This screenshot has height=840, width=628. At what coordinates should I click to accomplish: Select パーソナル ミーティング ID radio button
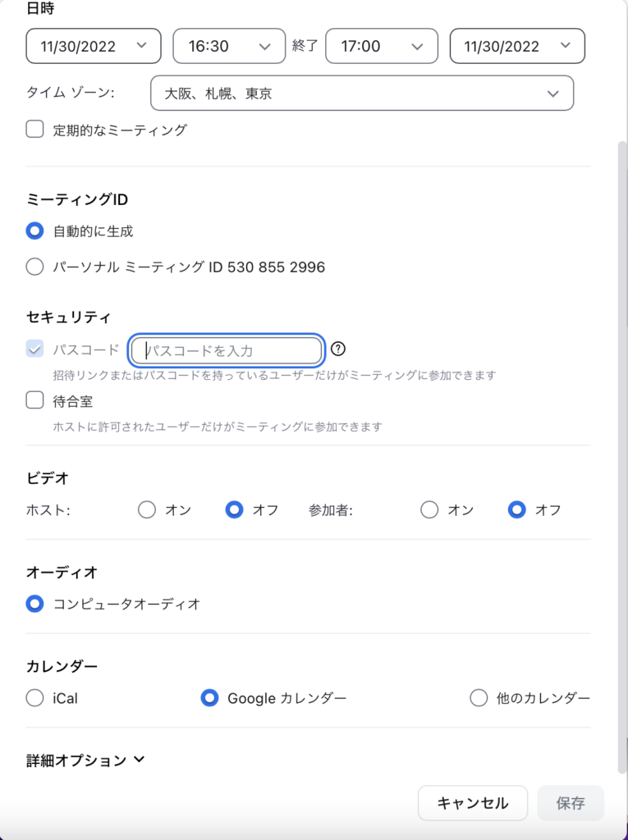coord(34,267)
